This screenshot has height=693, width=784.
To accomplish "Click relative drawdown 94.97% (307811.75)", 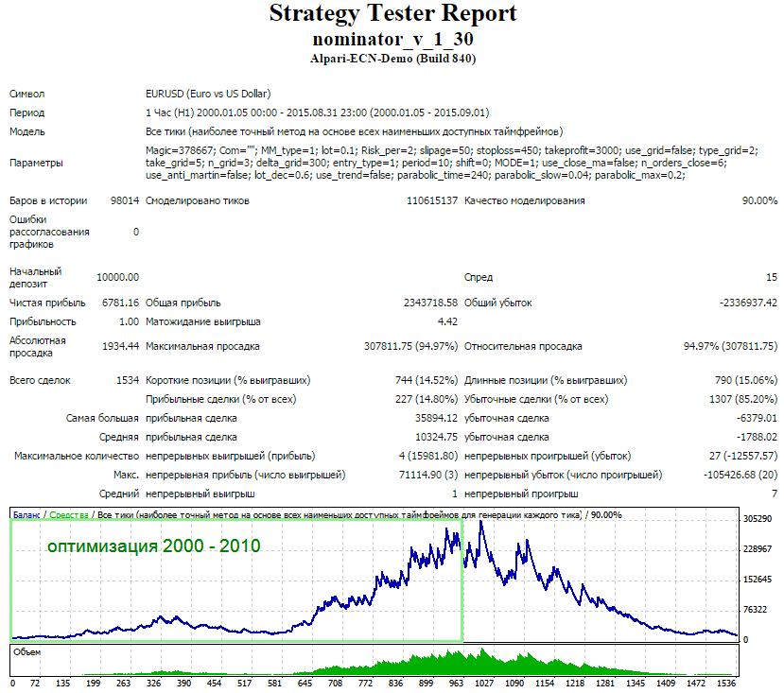I will (x=730, y=346).
